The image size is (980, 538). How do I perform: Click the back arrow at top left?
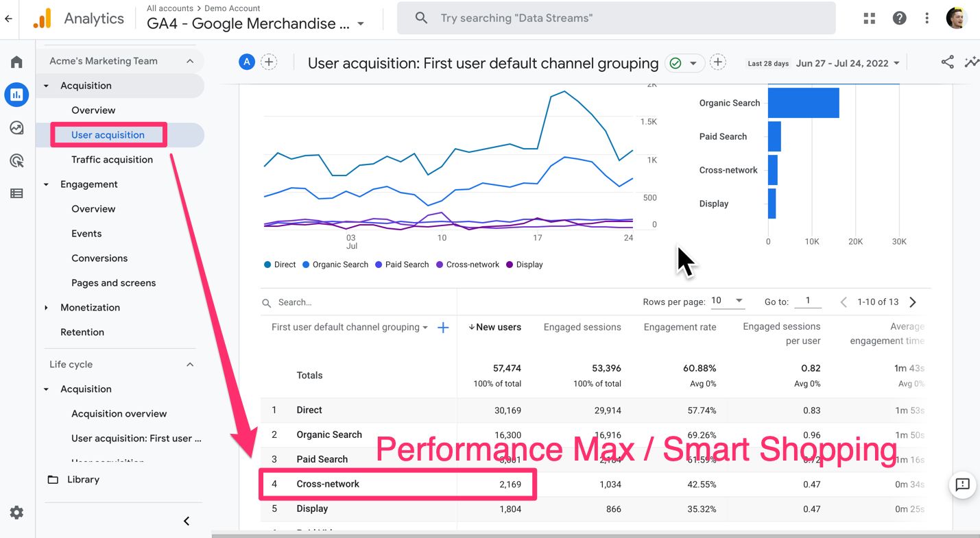(x=8, y=19)
